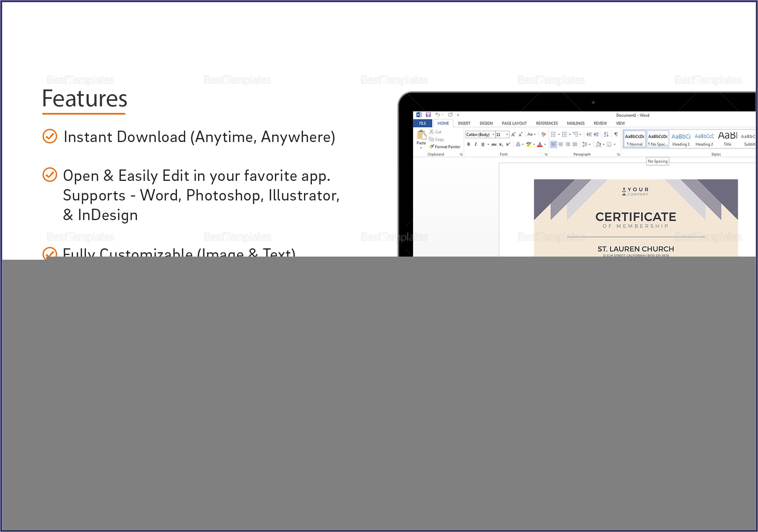The width and height of the screenshot is (758, 532).
Task: Click the Clear Formatting eraser icon
Action: point(543,134)
